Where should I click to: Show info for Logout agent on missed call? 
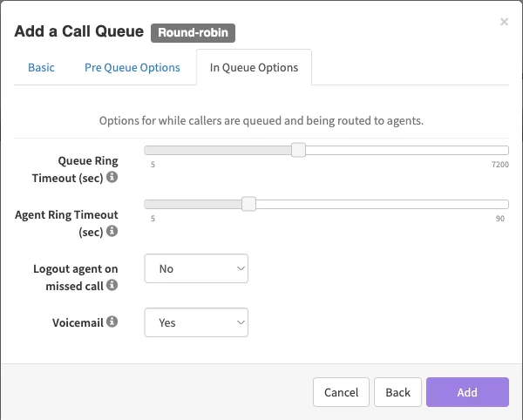tap(112, 285)
